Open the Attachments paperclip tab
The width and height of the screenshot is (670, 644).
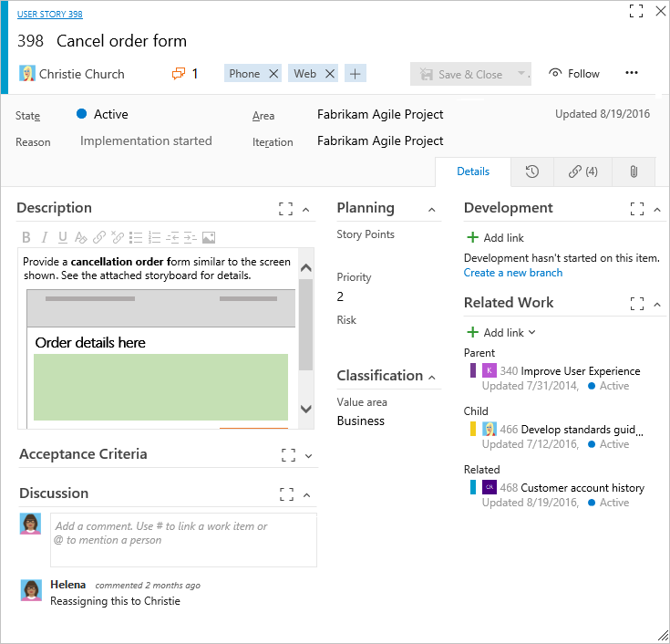pyautogui.click(x=634, y=171)
